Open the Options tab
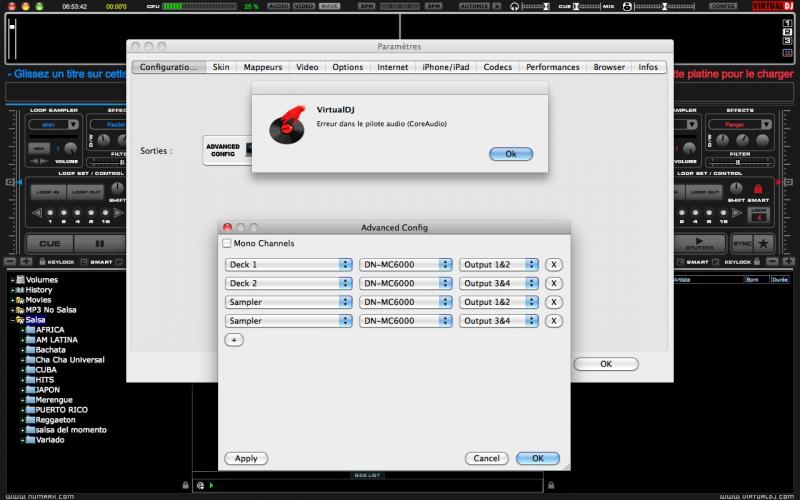800x500 pixels. click(x=347, y=67)
